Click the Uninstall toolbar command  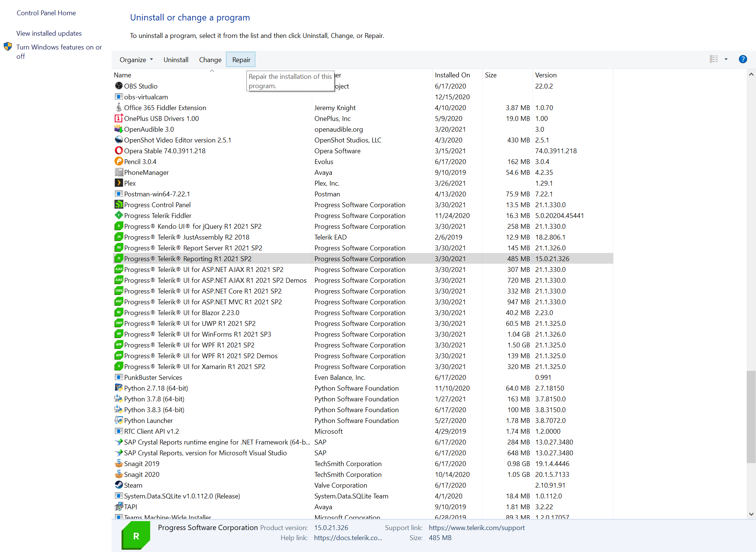click(x=176, y=60)
